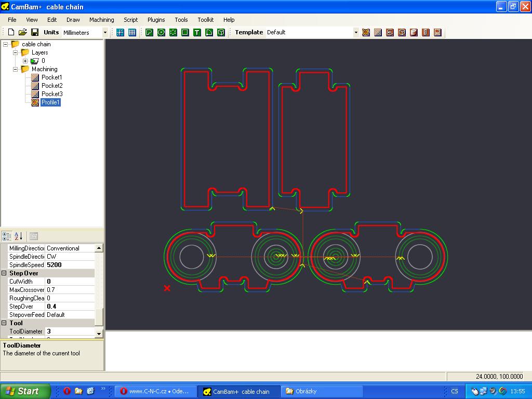The height and width of the screenshot is (399, 532).
Task: Click the Profile machining operation icon in toolbar
Action: (366, 32)
